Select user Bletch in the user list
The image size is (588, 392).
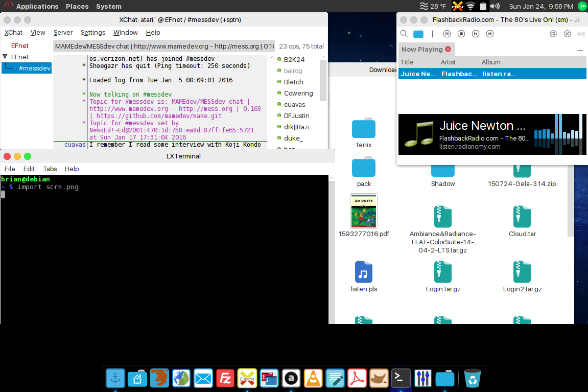point(294,82)
